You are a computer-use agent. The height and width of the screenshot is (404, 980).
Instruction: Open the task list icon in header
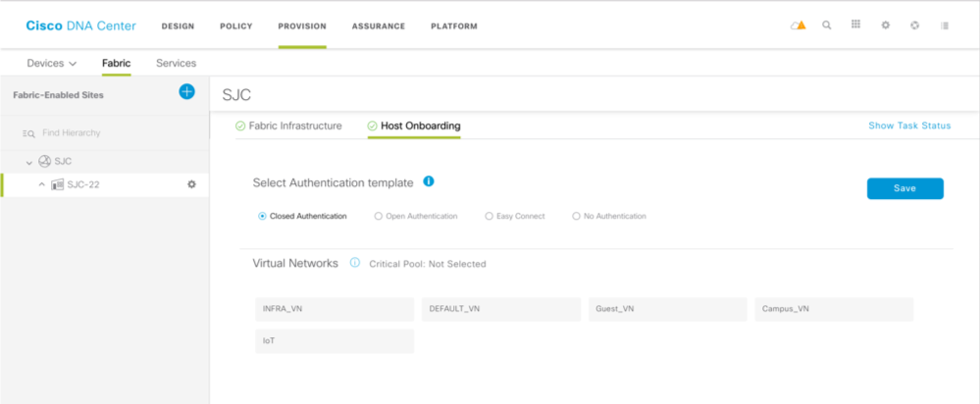(945, 25)
